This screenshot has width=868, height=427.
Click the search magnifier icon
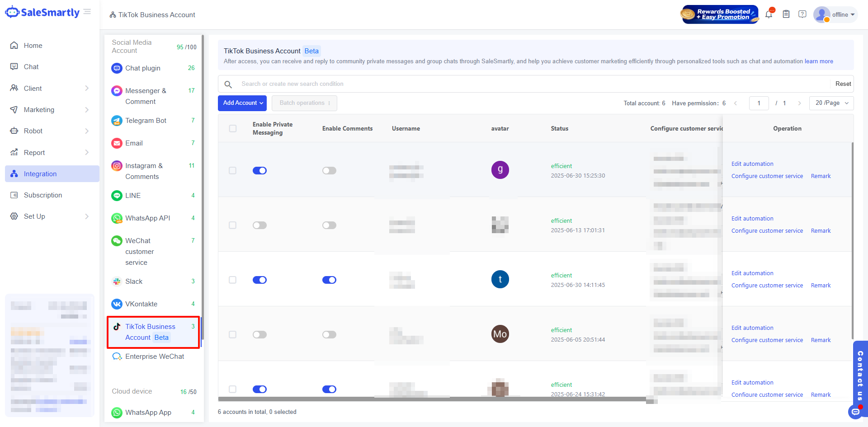pos(228,84)
